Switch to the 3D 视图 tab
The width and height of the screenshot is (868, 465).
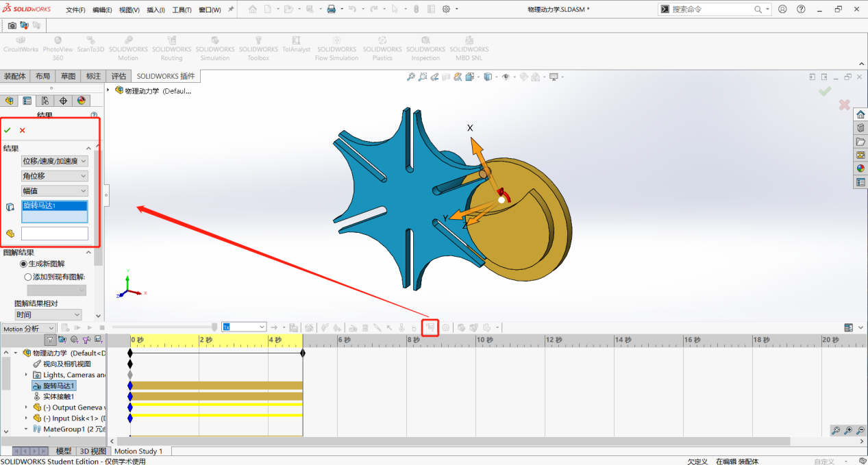click(x=93, y=451)
